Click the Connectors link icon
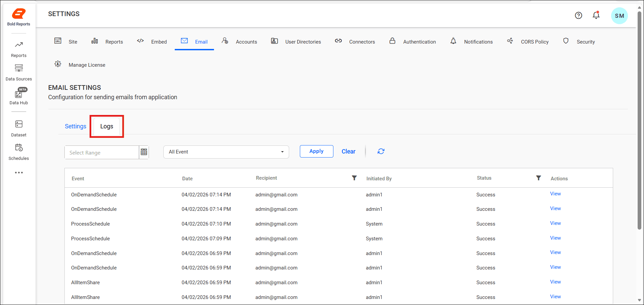 [338, 41]
